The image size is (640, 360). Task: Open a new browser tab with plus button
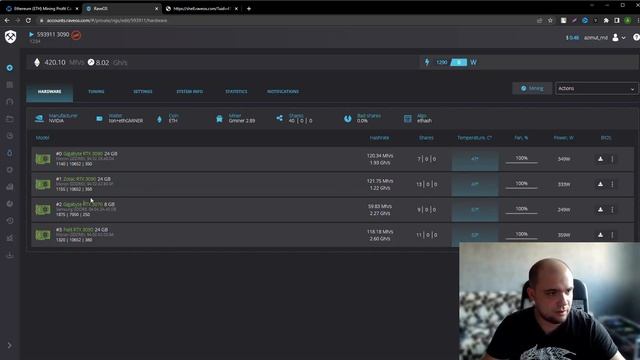249,9
